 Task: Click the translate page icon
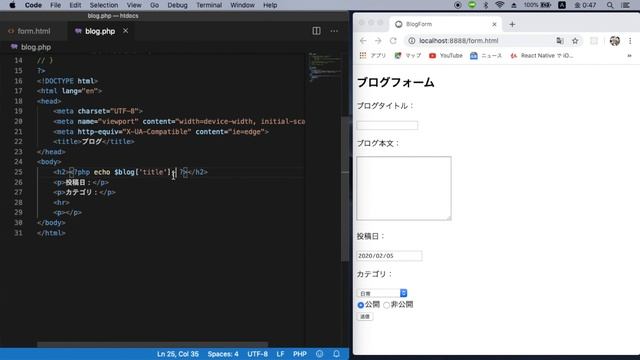point(560,41)
